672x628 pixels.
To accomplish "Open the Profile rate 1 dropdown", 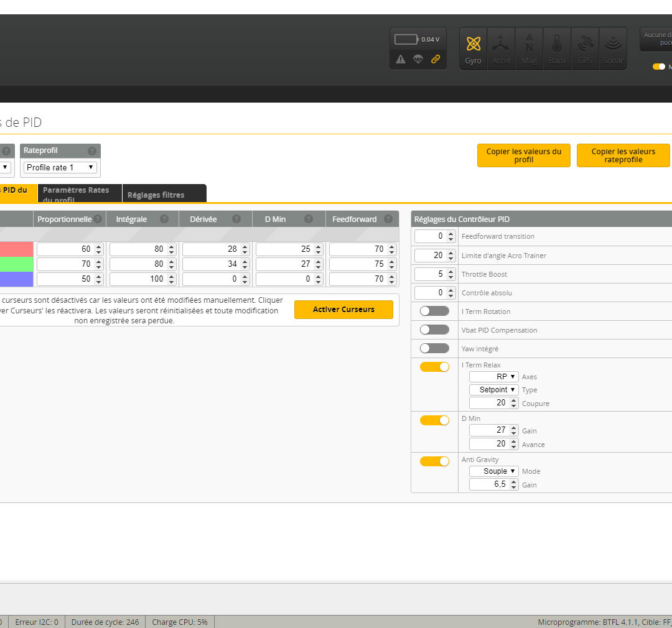I will point(60,167).
